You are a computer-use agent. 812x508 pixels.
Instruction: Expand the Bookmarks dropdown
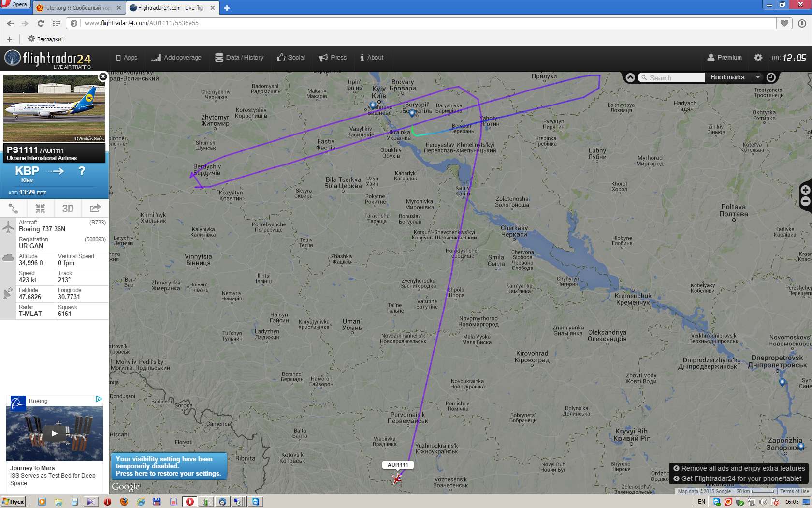click(758, 77)
